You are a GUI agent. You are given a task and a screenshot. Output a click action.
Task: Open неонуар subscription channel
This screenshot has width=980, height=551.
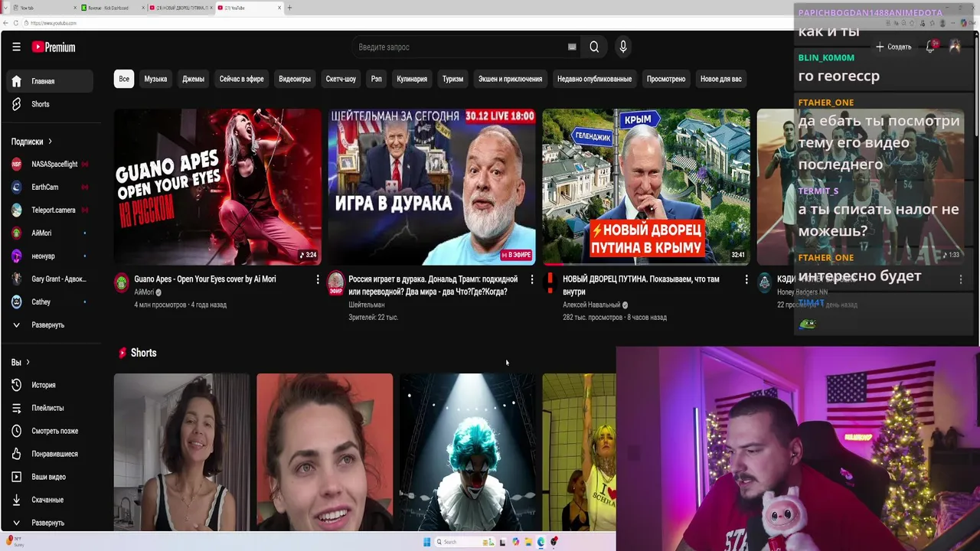[50, 256]
